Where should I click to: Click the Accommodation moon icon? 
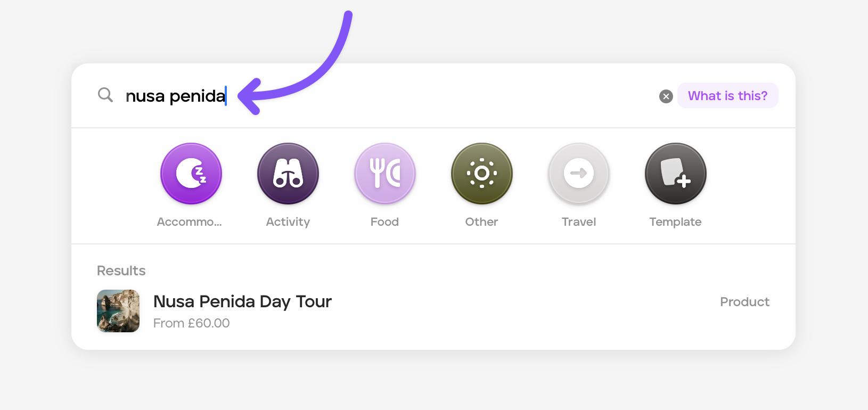(x=191, y=174)
